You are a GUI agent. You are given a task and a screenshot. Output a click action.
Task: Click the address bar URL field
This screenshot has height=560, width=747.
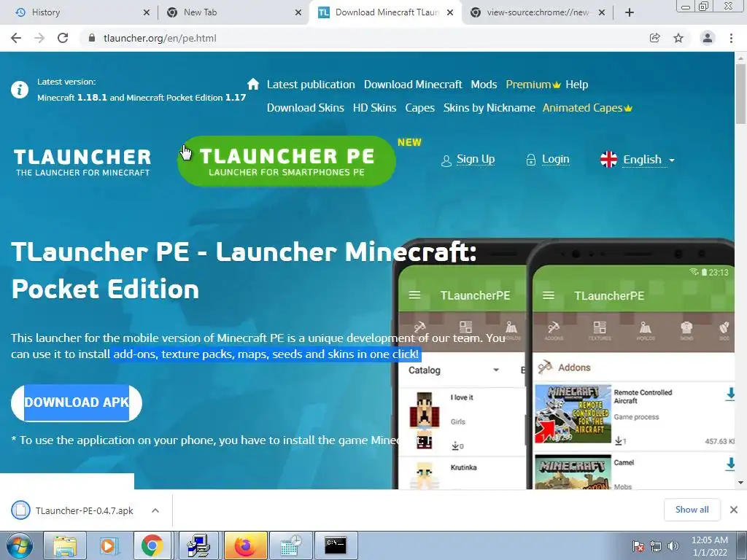[362, 38]
